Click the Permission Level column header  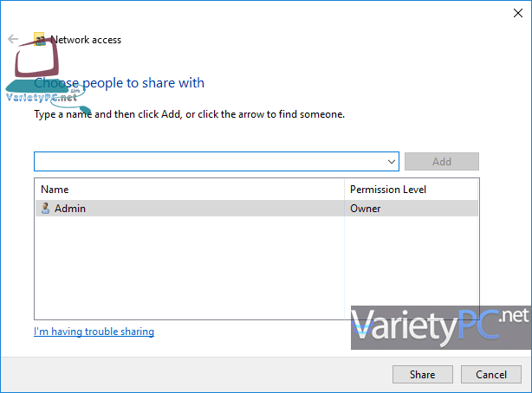point(387,190)
